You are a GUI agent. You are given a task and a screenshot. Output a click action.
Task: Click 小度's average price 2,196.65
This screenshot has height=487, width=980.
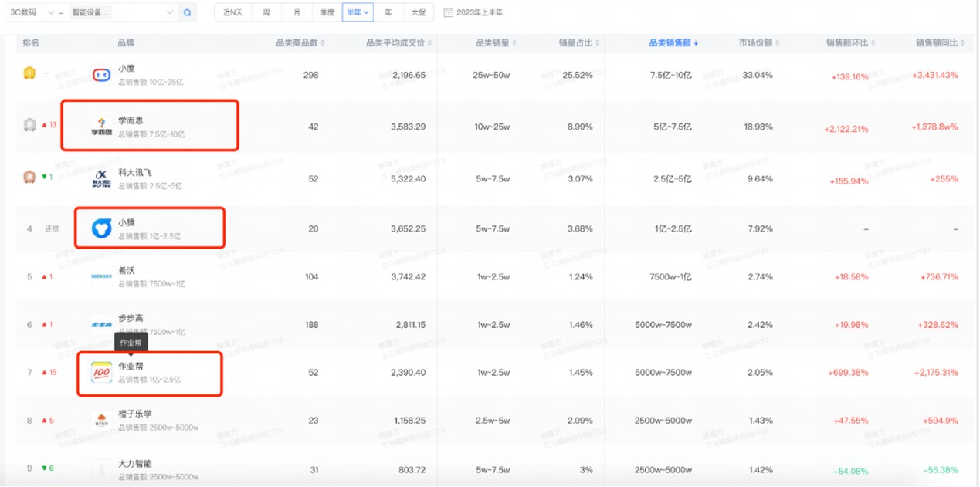coord(409,75)
